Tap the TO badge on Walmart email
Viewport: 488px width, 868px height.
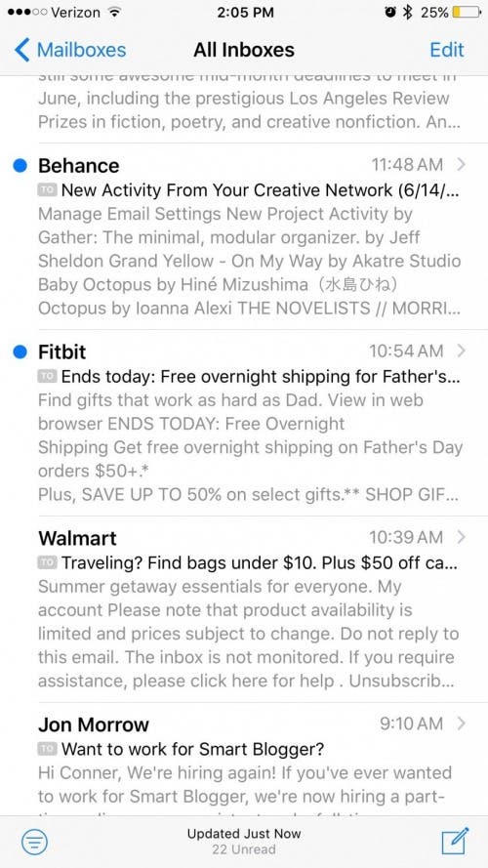[47, 562]
